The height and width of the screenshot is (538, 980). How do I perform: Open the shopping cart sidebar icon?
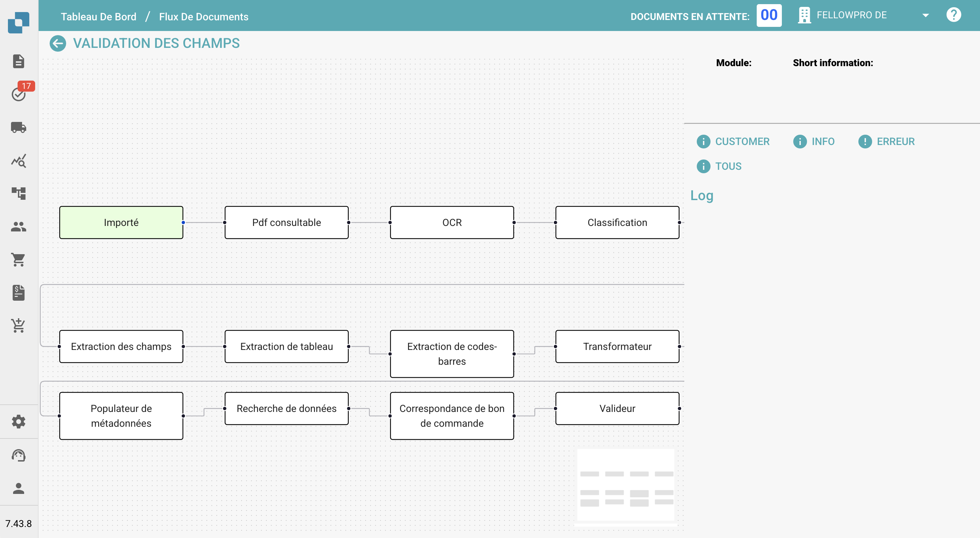point(18,260)
